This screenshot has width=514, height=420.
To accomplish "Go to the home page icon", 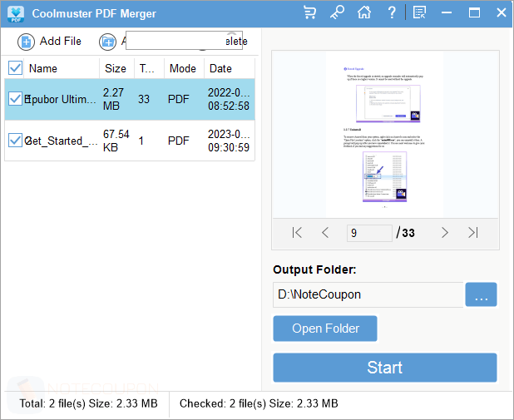I will [x=364, y=12].
